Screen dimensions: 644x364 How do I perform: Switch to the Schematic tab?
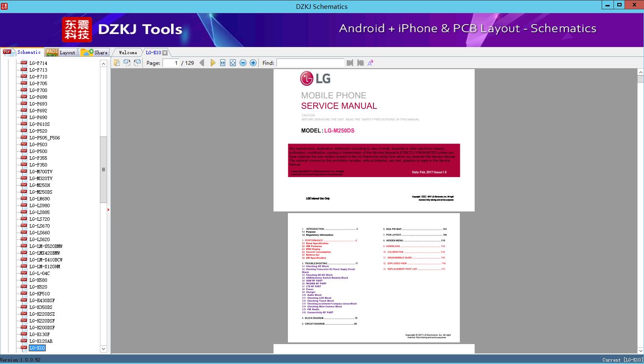pyautogui.click(x=22, y=52)
